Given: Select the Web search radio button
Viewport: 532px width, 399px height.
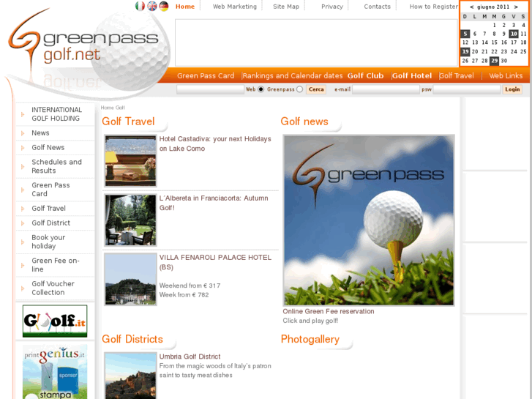Looking at the screenshot, I should [261, 89].
